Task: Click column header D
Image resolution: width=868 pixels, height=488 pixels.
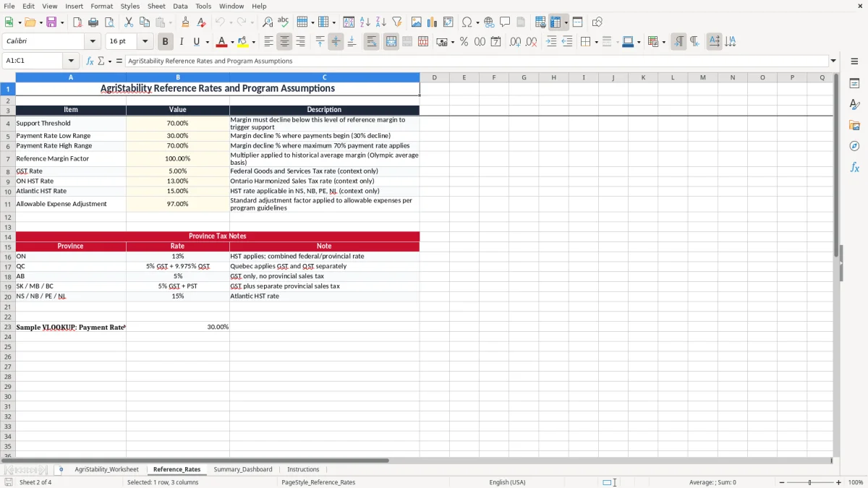Action: (x=434, y=77)
